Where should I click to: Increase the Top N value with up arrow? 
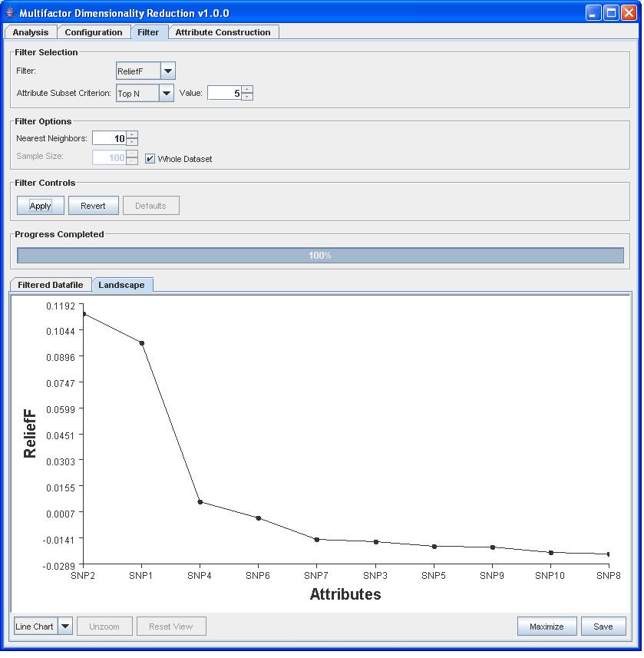pyautogui.click(x=246, y=89)
